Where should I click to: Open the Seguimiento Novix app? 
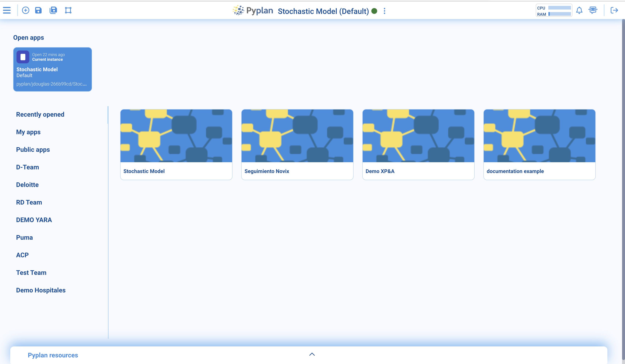click(297, 171)
